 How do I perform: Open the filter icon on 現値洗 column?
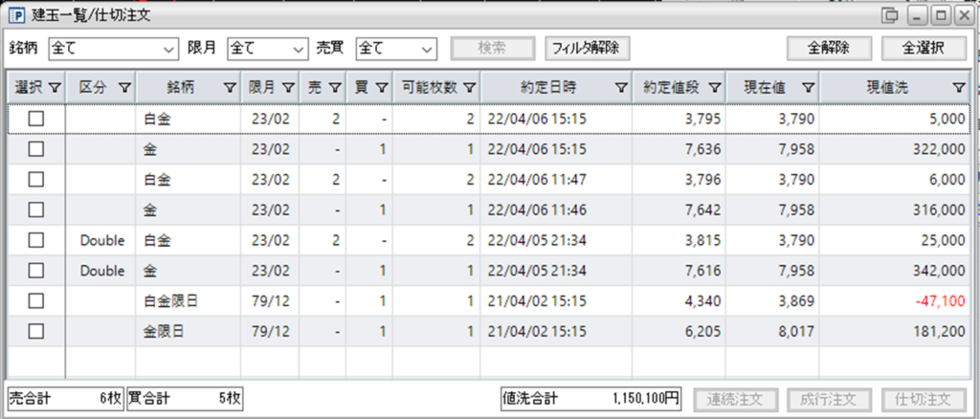tap(959, 89)
